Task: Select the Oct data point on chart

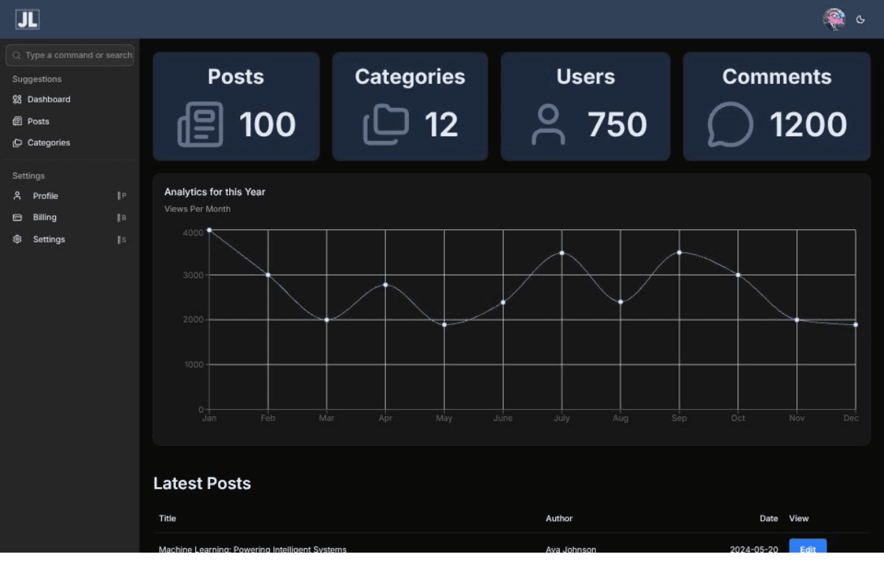Action: click(x=738, y=275)
